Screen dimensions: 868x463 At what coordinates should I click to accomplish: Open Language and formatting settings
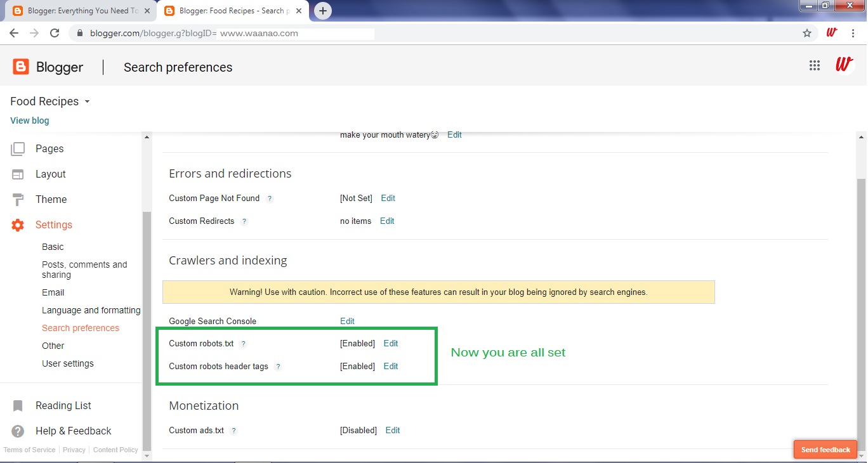click(x=91, y=310)
